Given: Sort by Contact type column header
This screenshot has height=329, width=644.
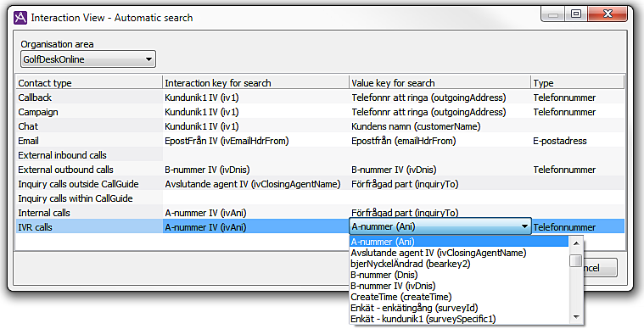Looking at the screenshot, I should pyautogui.click(x=89, y=83).
